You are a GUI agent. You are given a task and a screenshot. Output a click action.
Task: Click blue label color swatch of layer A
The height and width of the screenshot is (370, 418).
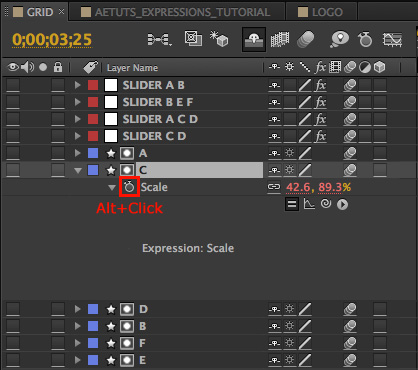point(93,153)
